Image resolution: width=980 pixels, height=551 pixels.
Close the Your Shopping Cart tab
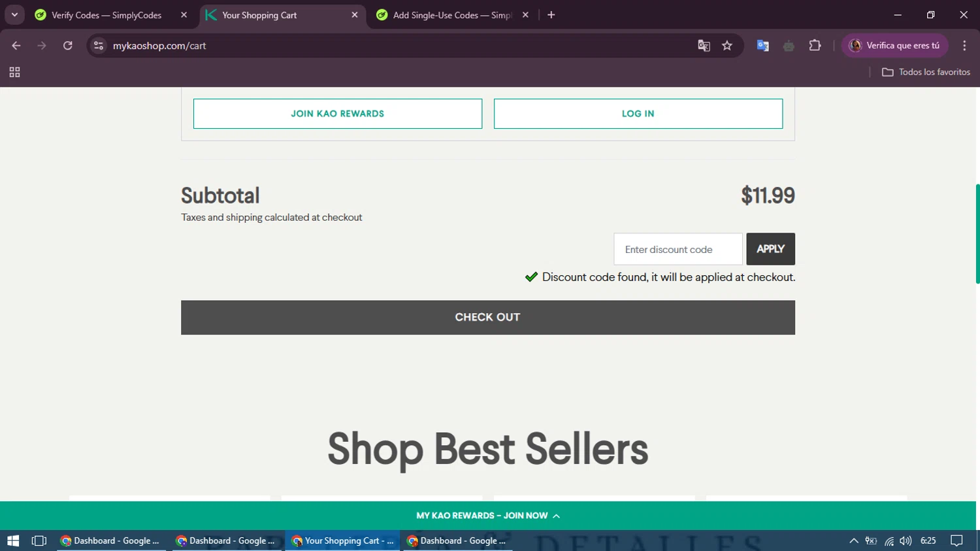pyautogui.click(x=355, y=15)
